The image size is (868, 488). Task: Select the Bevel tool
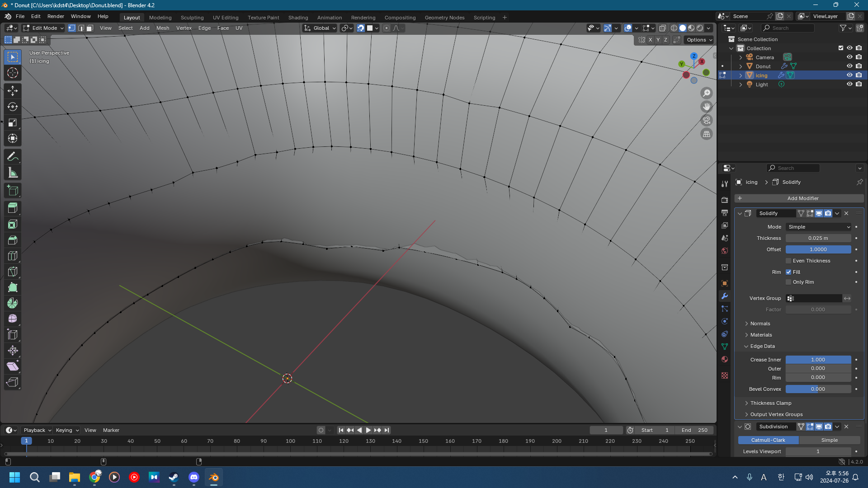13,240
